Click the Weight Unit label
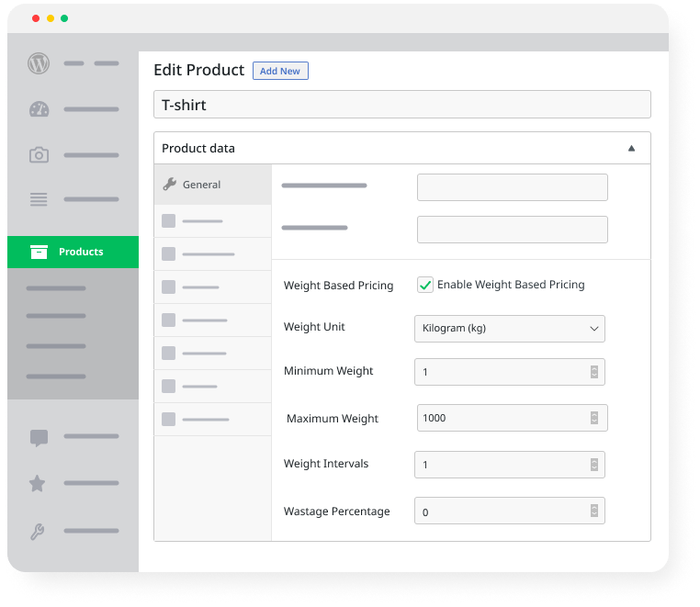 coord(314,327)
